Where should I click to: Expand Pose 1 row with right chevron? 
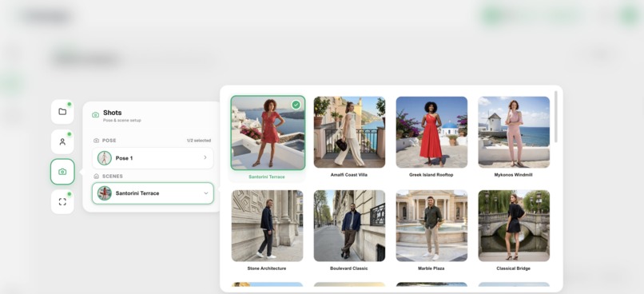205,157
